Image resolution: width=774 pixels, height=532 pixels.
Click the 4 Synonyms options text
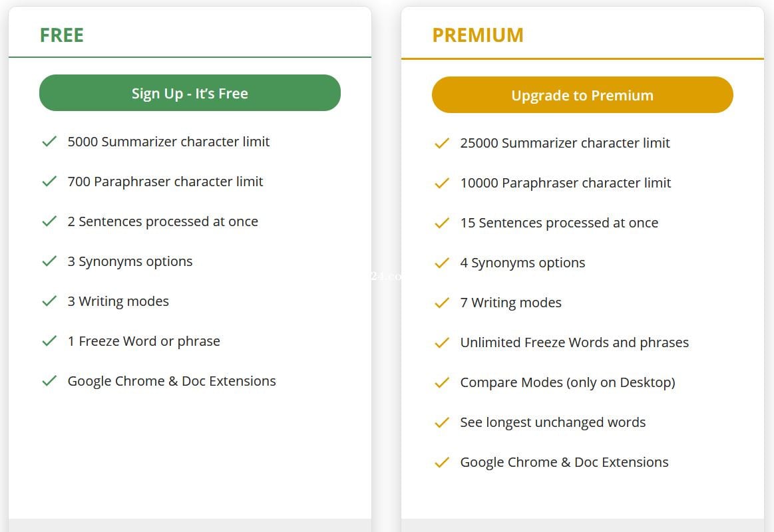click(522, 263)
